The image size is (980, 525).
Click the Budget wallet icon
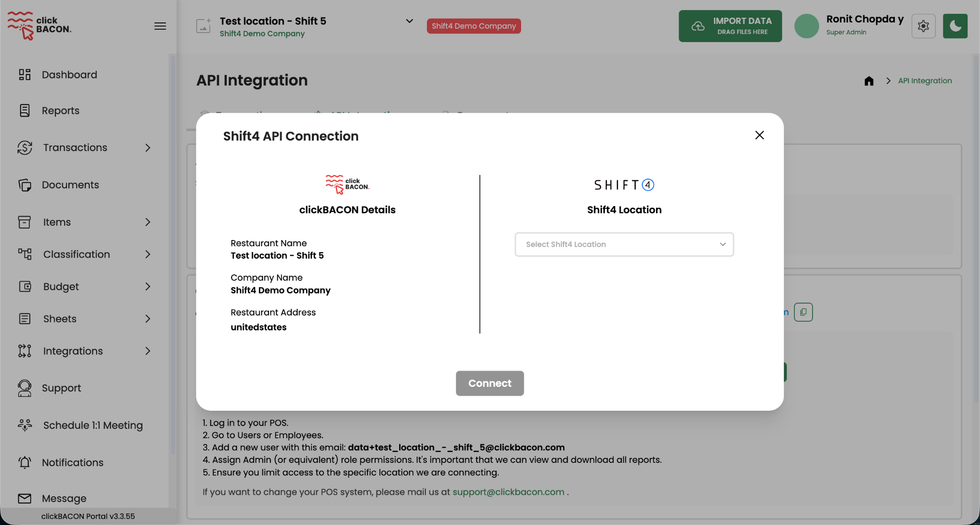pyautogui.click(x=25, y=286)
